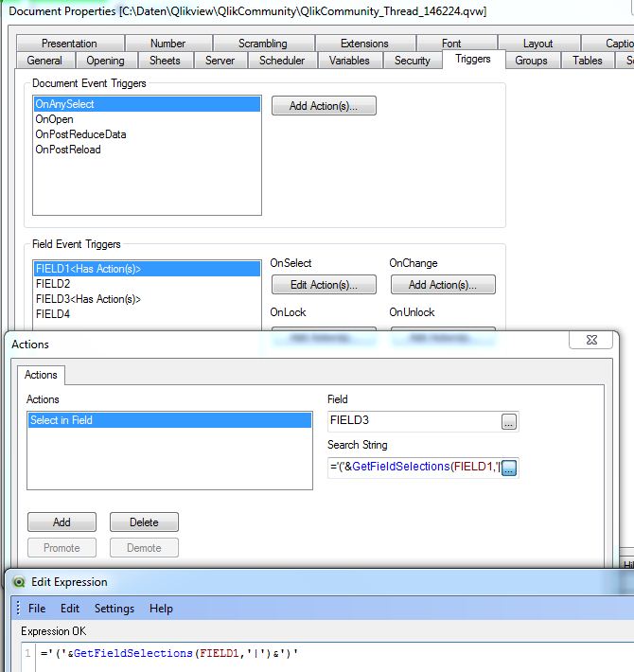Open Help menu in Edit Expression
Screen dimensions: 634x672
coord(161,609)
